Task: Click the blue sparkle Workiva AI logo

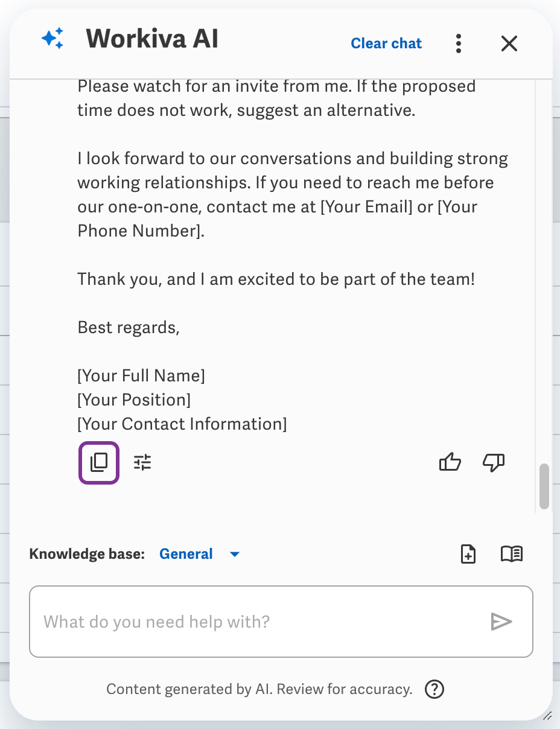Action: [52, 39]
